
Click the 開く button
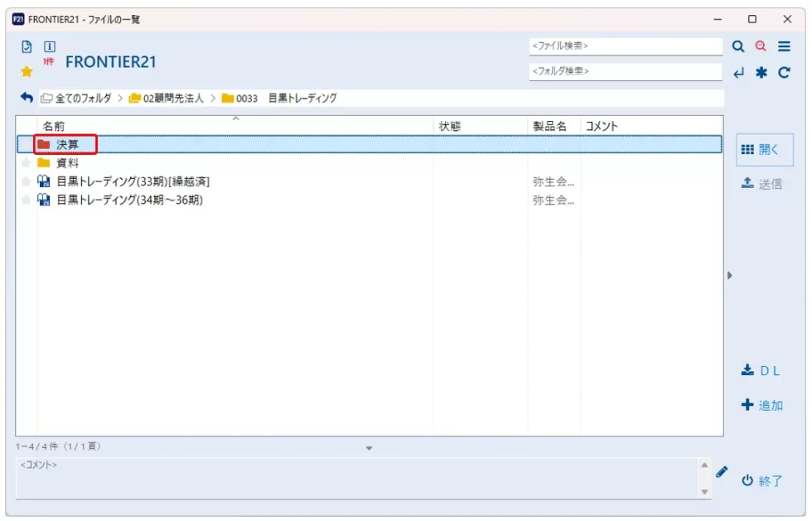pyautogui.click(x=764, y=150)
